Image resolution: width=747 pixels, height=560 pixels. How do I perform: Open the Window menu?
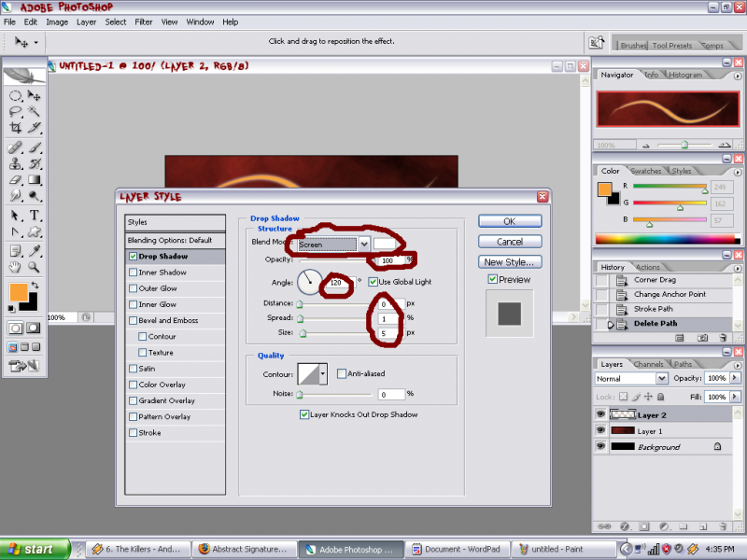click(x=200, y=21)
